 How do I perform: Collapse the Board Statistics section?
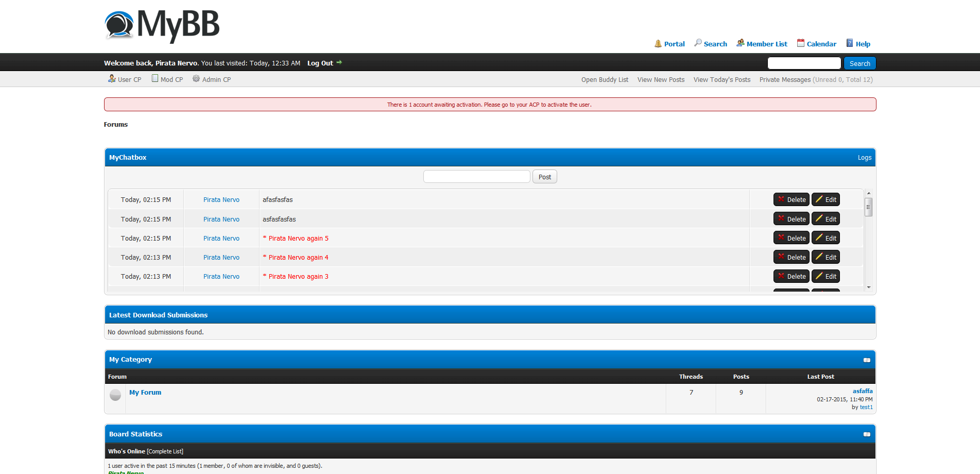(867, 434)
